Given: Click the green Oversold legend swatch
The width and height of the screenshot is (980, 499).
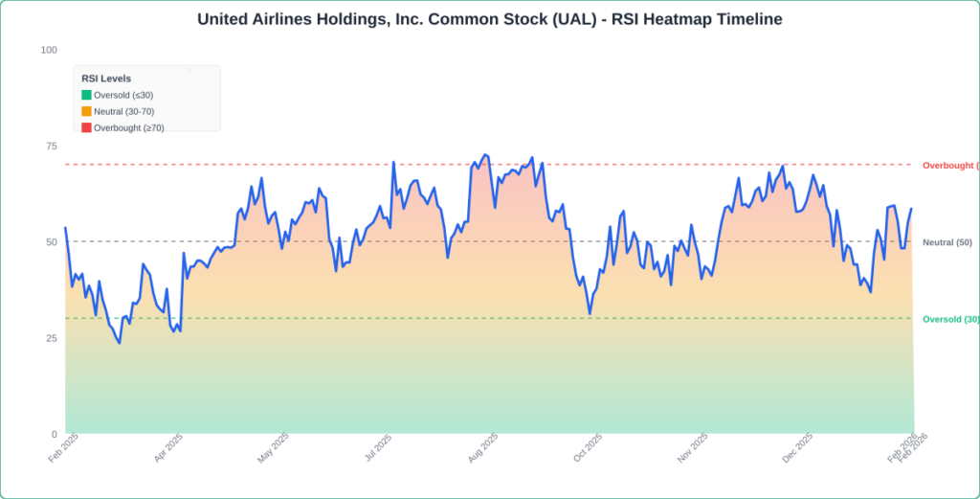Looking at the screenshot, I should [x=87, y=95].
